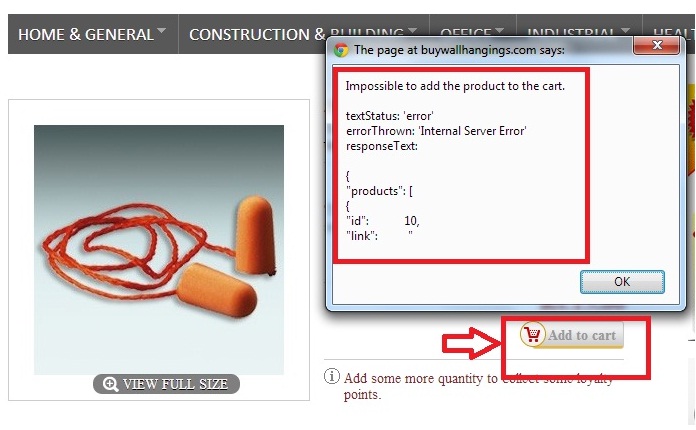Click the shopping cart icon beside Add to cart
The image size is (696, 430).
pos(532,334)
